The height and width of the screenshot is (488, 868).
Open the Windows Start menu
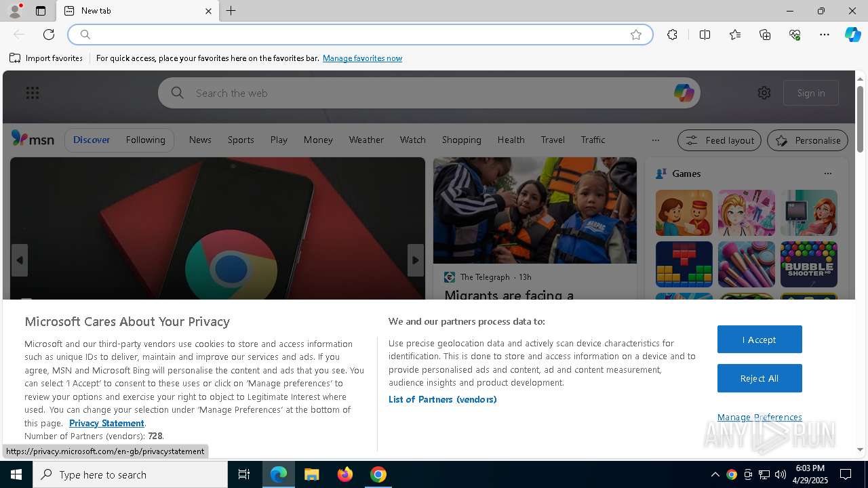16,474
